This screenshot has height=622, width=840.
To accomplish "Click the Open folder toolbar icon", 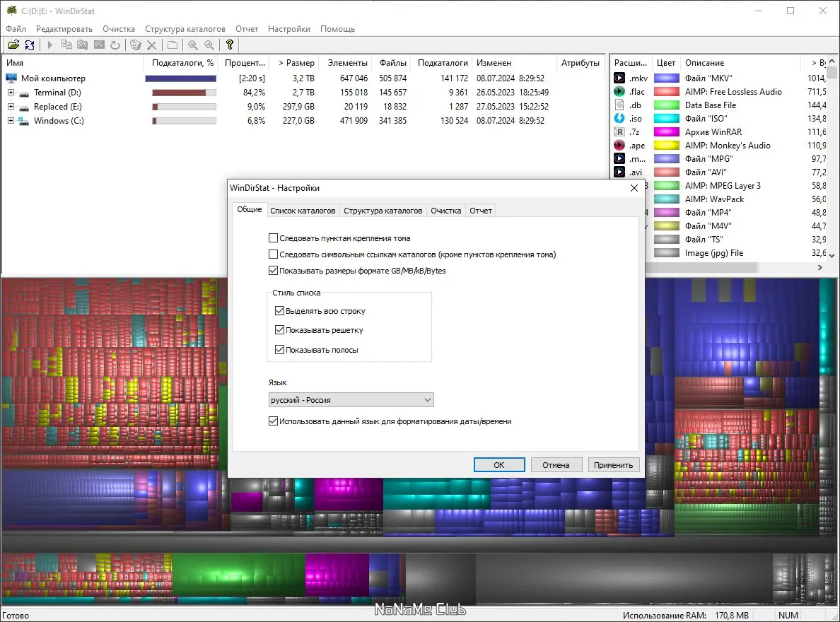I will [14, 45].
